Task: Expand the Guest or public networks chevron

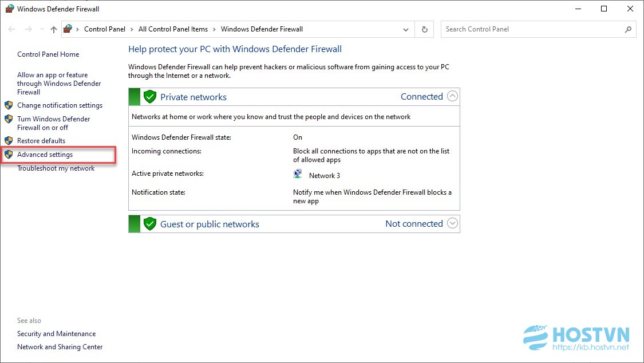Action: pyautogui.click(x=452, y=223)
